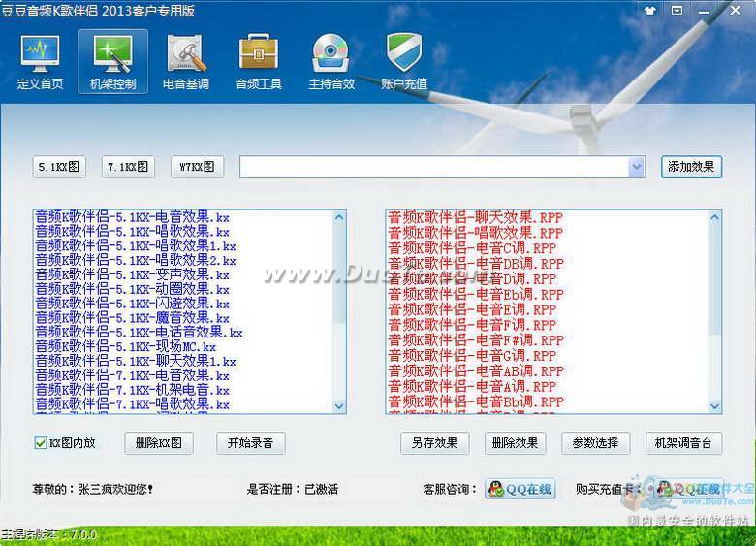Select 音频K歌伴侣-5.1KX-现场MC.kx

tap(125, 347)
